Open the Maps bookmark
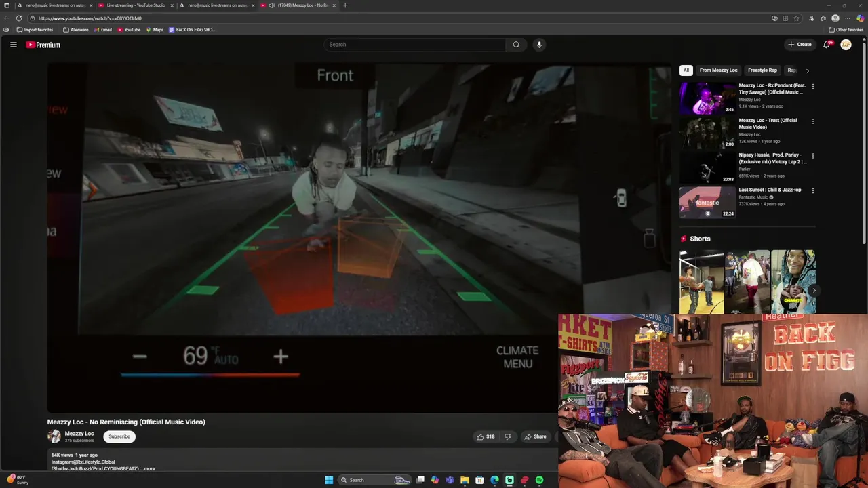The width and height of the screenshot is (868, 488). tap(155, 30)
